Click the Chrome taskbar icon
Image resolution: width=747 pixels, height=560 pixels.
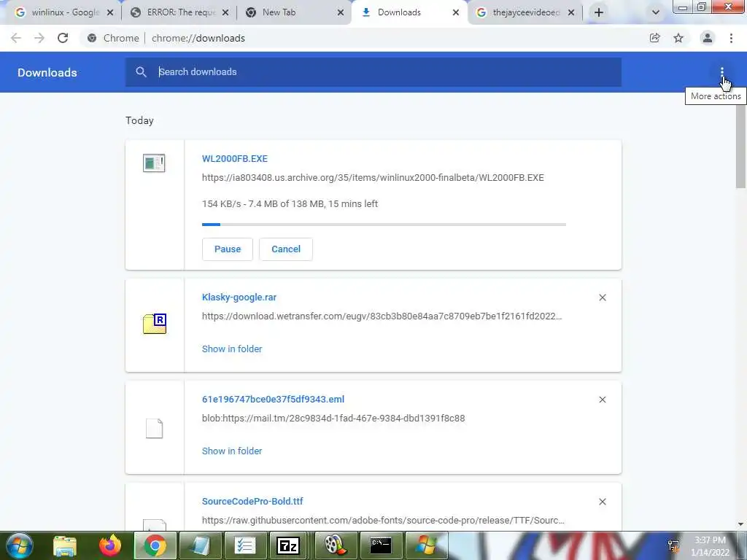[x=155, y=545]
